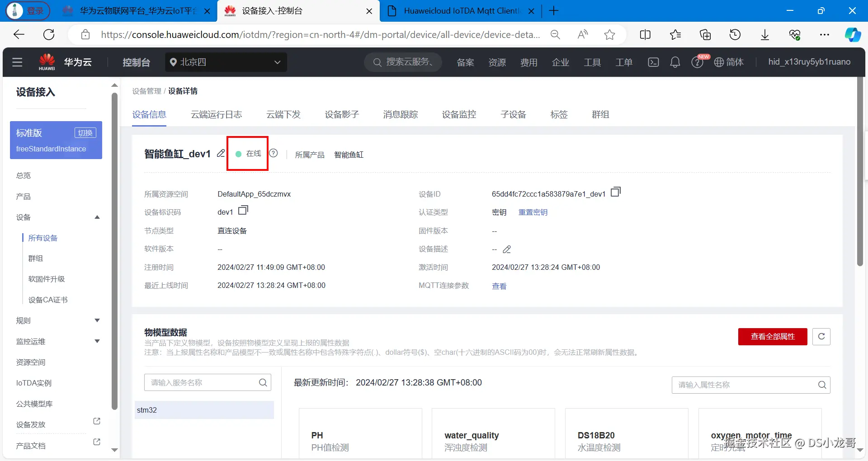Reload the browser page

(49, 34)
